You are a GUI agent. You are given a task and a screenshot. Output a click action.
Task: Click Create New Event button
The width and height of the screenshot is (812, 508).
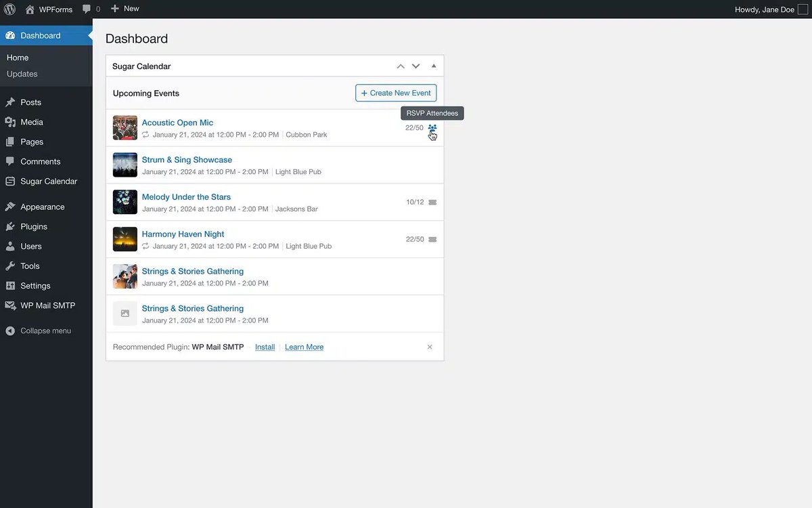click(x=396, y=93)
